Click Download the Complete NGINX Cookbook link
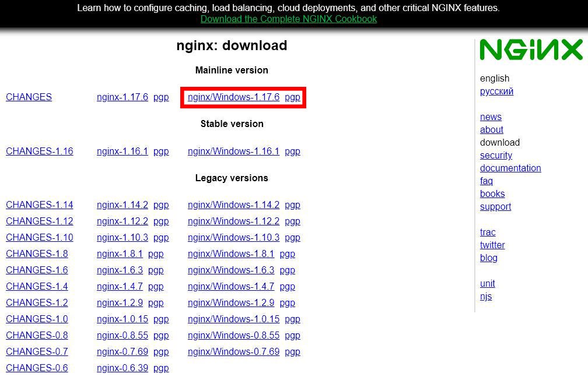The width and height of the screenshot is (588, 377). [288, 19]
